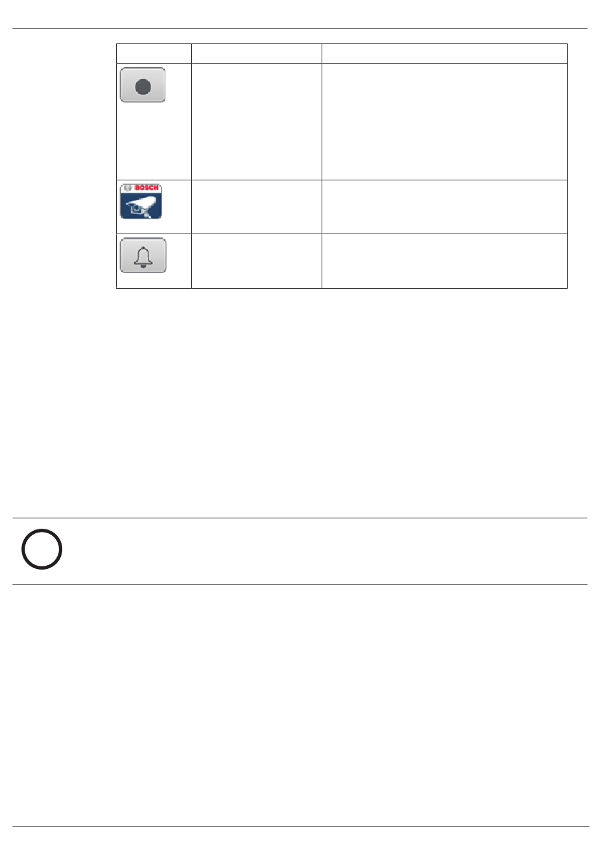The image size is (616, 844).
Task: Select the first header cell above the icons
Action: pyautogui.click(x=154, y=53)
